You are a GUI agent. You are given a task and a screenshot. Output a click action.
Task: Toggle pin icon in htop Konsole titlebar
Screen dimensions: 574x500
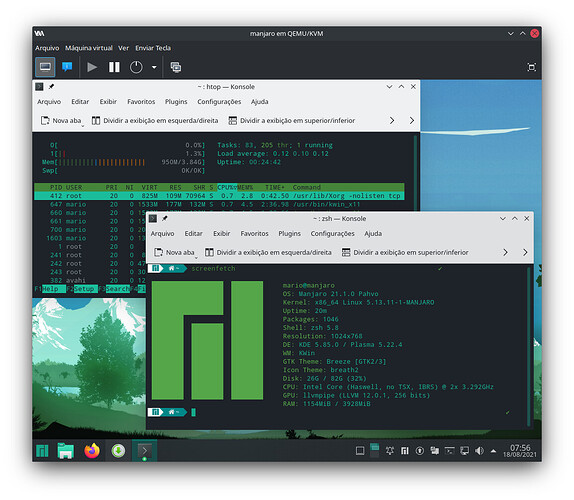click(52, 87)
